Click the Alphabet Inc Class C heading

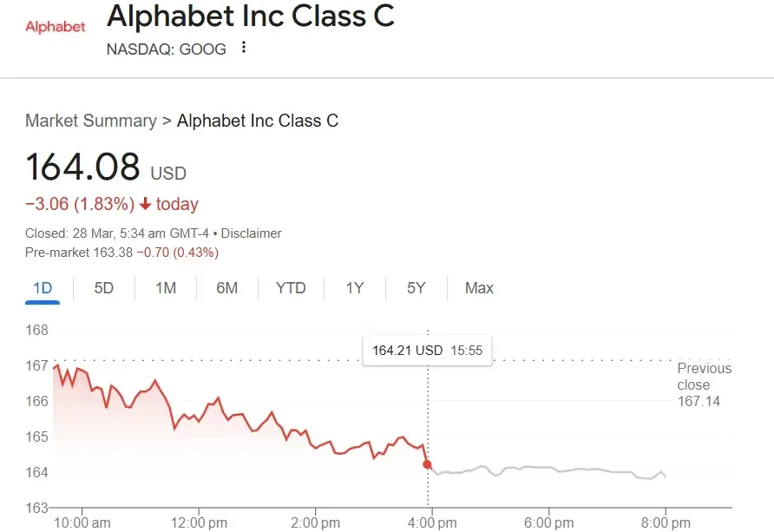click(250, 17)
